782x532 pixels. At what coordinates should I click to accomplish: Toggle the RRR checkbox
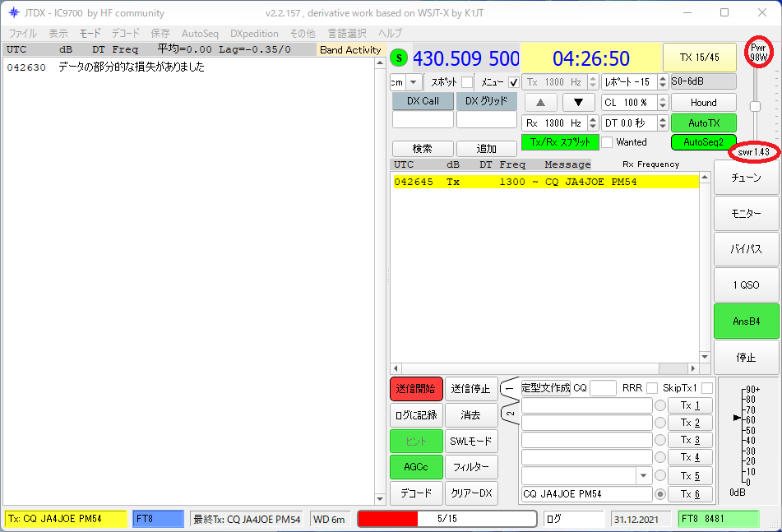(651, 388)
